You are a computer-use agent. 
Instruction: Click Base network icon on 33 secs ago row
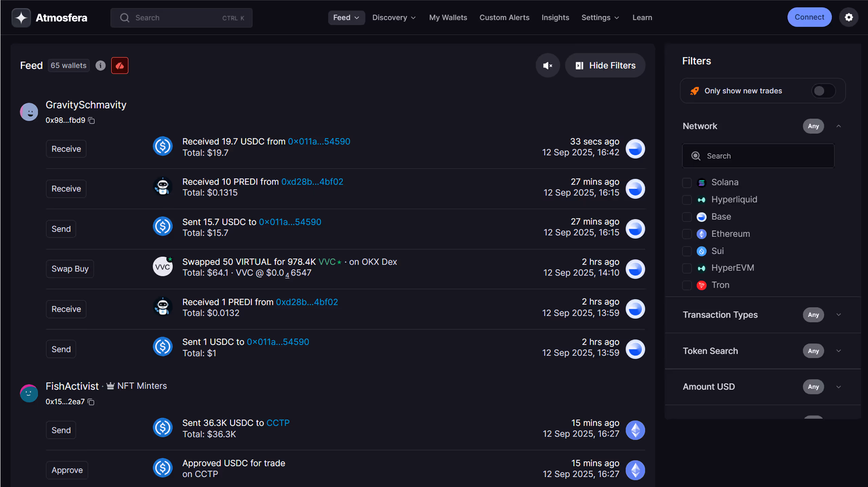pyautogui.click(x=635, y=149)
